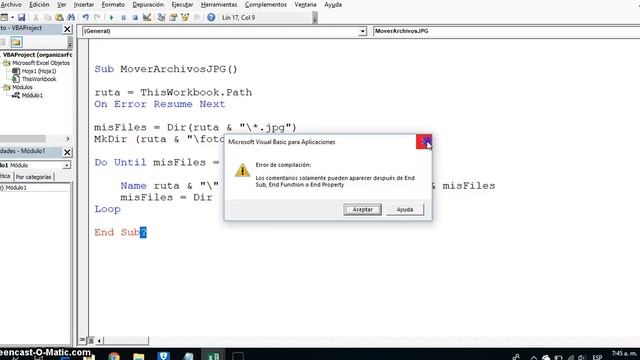Screen dimensions: 640x360
Task: Open the Object Browser toolbar icon
Action: 185,18
